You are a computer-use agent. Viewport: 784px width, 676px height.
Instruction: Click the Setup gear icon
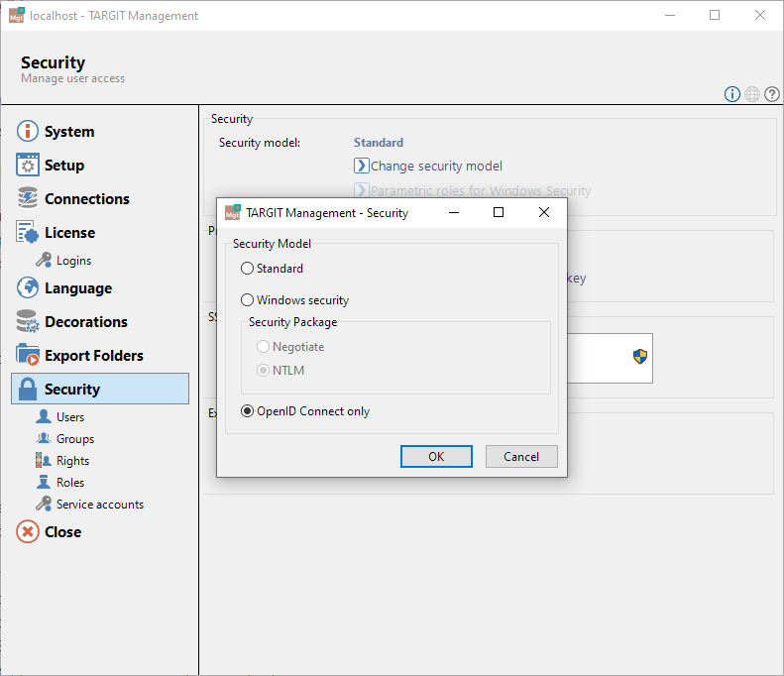pyautogui.click(x=28, y=165)
